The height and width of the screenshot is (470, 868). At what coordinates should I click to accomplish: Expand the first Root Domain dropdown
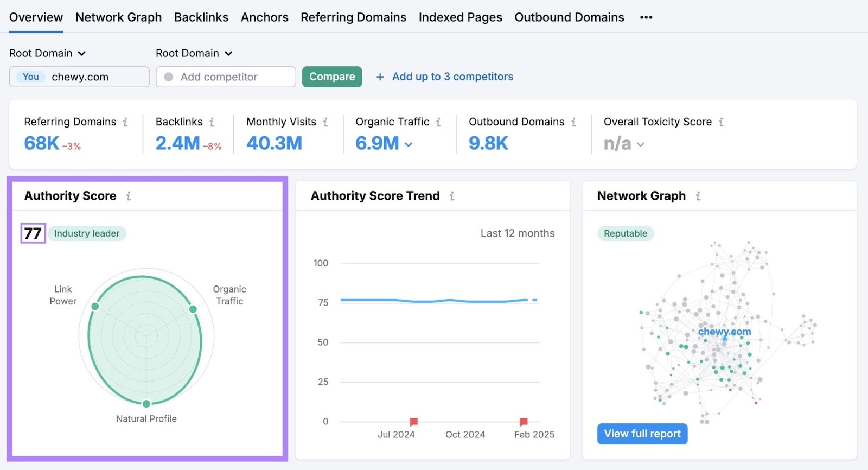47,53
